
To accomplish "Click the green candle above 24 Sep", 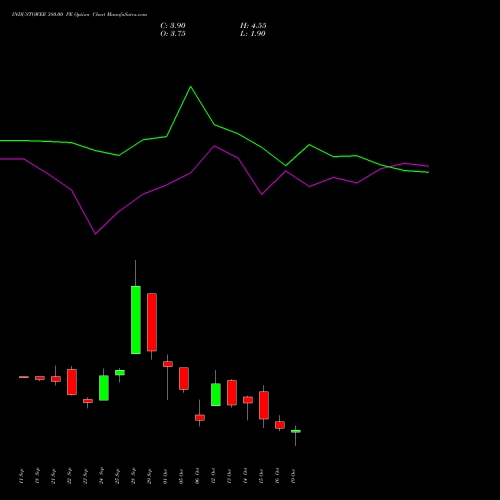I will (104, 388).
